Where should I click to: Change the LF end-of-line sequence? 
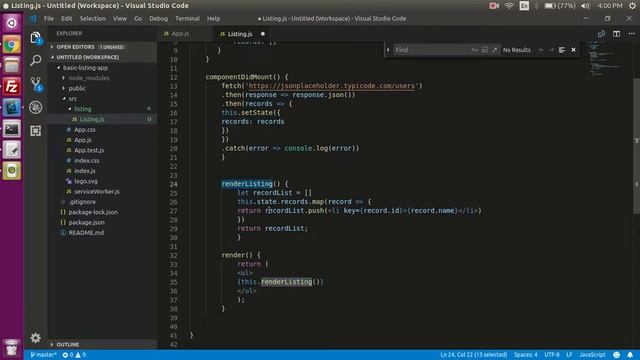click(569, 355)
